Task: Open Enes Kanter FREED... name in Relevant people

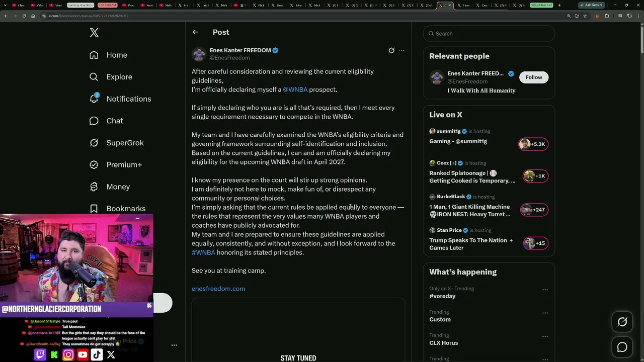Action: [475, 73]
